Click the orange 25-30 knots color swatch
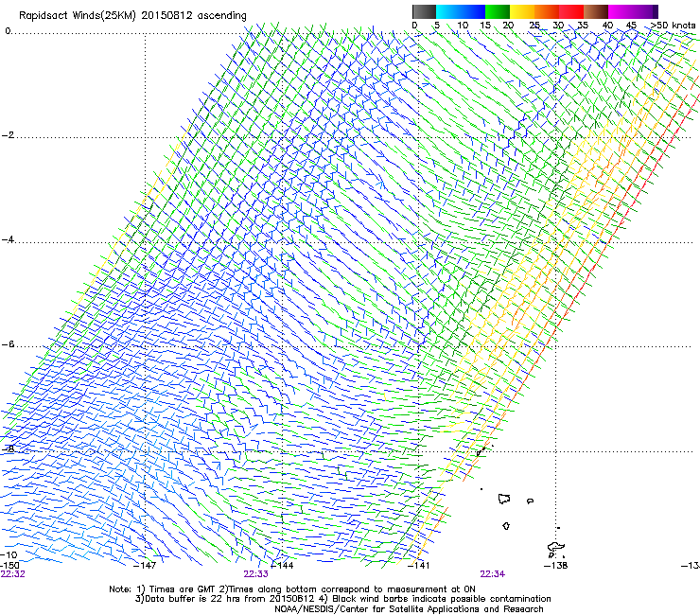Screen dimensions: 700x615 pyautogui.click(x=547, y=11)
